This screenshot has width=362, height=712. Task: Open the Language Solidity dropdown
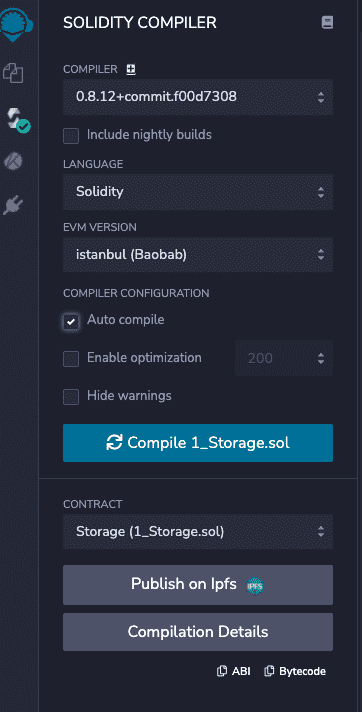click(x=198, y=192)
